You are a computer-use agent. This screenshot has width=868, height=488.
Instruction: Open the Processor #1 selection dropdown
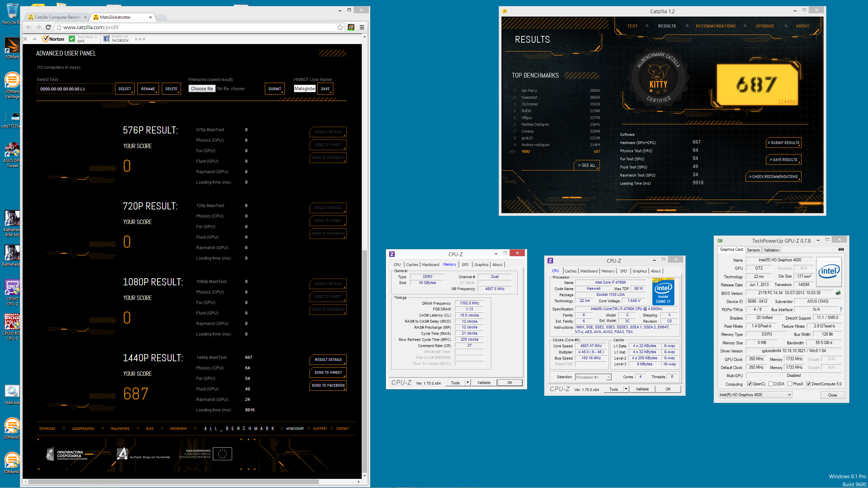(593, 377)
